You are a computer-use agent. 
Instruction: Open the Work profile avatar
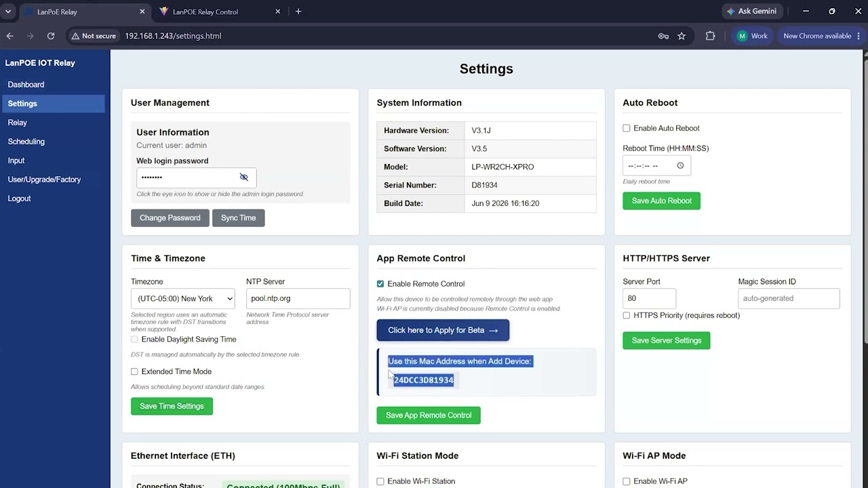tap(752, 36)
